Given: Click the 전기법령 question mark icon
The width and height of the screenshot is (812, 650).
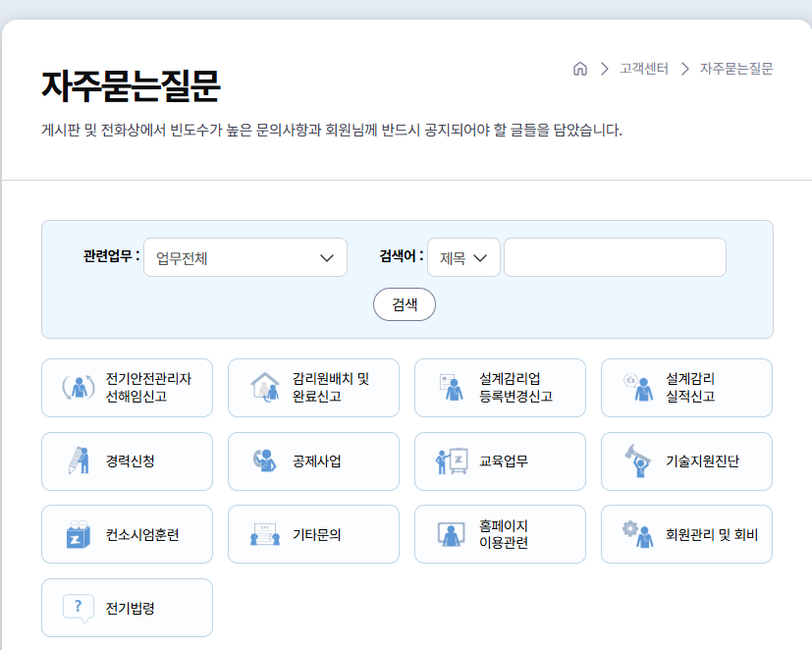Looking at the screenshot, I should click(x=79, y=608).
